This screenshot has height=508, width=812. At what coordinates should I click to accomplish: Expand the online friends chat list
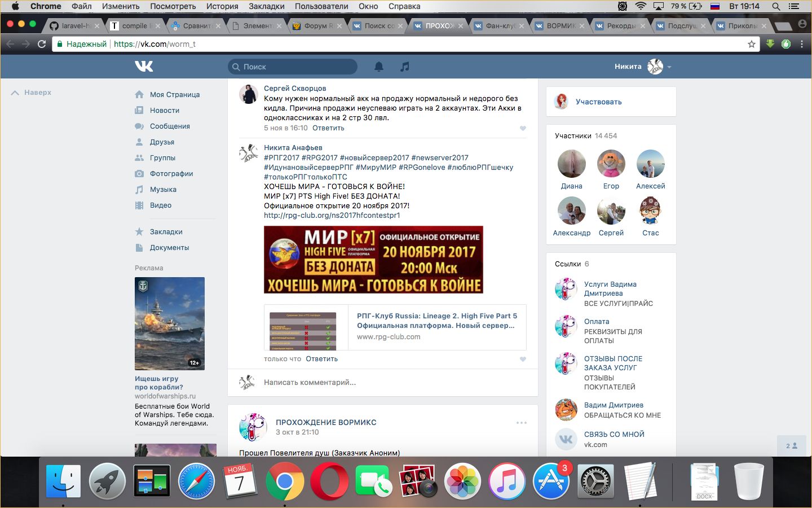791,445
